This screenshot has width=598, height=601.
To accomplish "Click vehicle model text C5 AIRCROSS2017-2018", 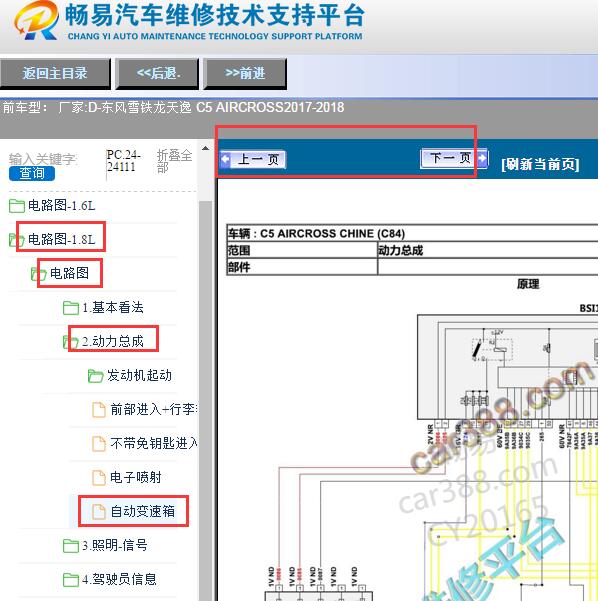I will (x=270, y=107).
